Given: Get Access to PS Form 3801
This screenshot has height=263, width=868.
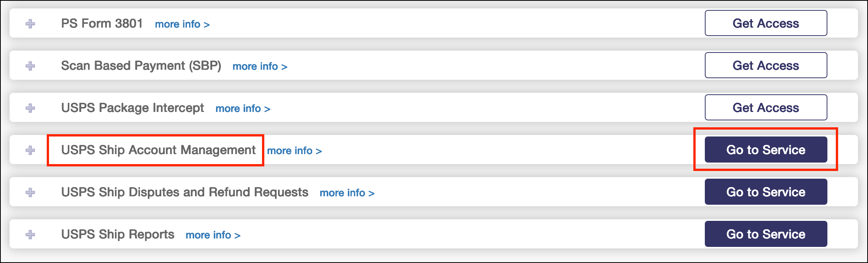Looking at the screenshot, I should click(x=765, y=23).
